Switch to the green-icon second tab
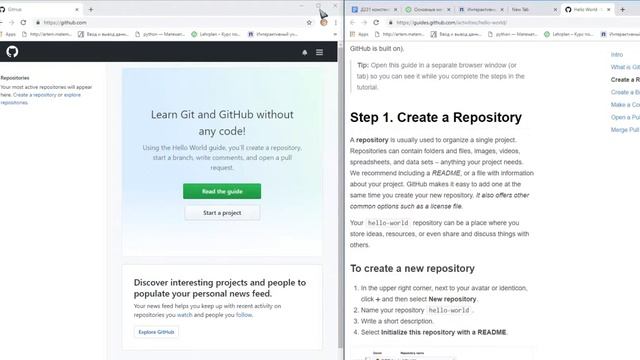640x360 pixels. [x=427, y=9]
